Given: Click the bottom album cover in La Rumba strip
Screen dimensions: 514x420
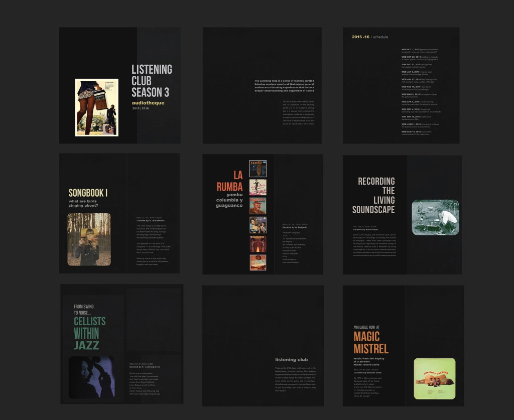Looking at the screenshot, I should [258, 262].
